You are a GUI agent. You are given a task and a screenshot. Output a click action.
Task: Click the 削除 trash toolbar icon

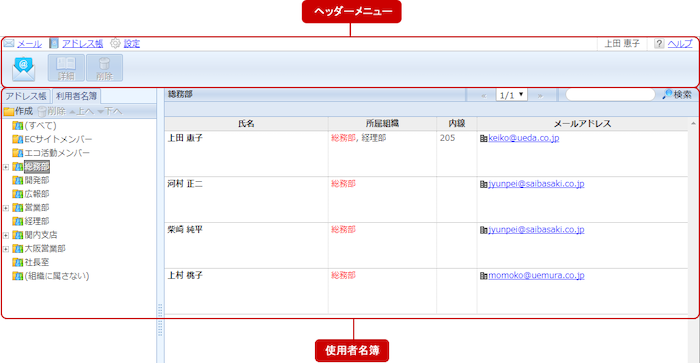(104, 68)
